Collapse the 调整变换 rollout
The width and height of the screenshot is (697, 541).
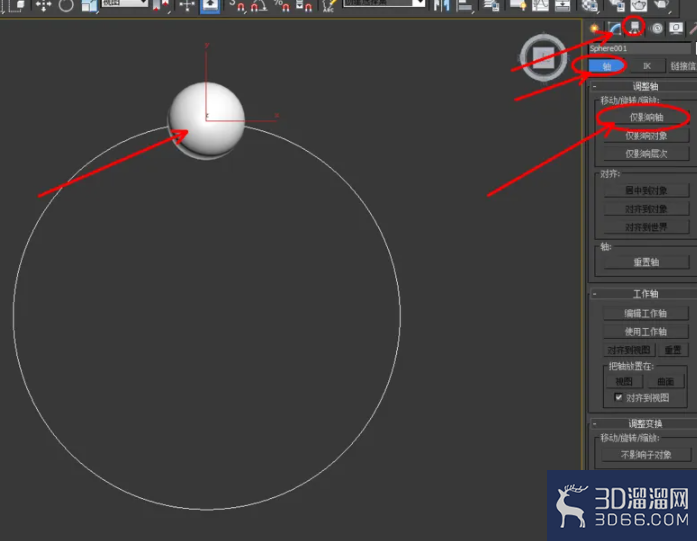point(643,423)
